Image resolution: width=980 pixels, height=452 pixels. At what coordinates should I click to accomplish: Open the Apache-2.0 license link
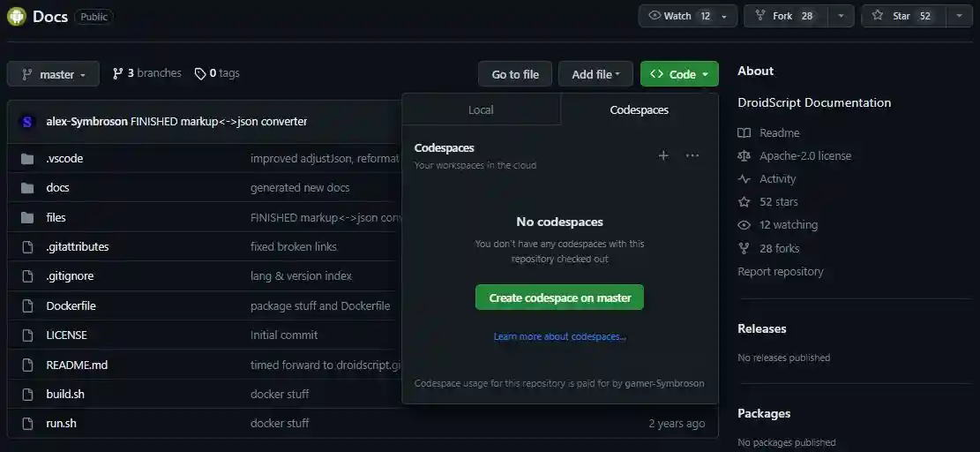coord(805,156)
